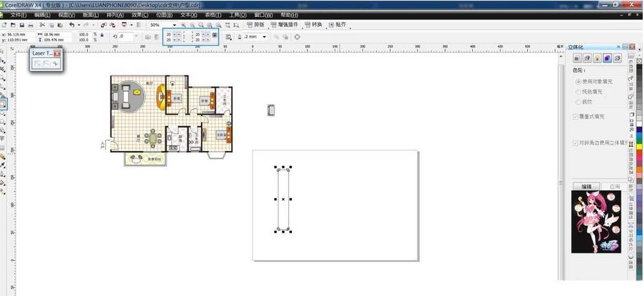
Task: Click the Zoom Out magnifier icon
Action: click(x=192, y=25)
